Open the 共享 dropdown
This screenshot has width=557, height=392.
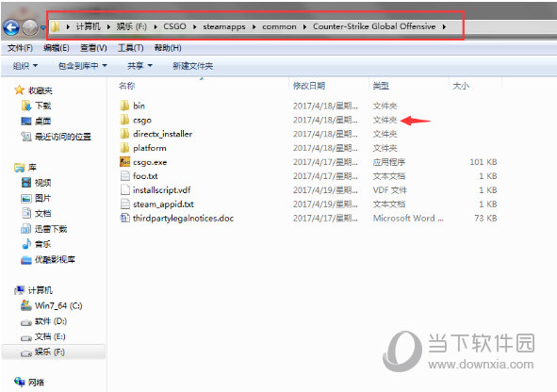[140, 66]
